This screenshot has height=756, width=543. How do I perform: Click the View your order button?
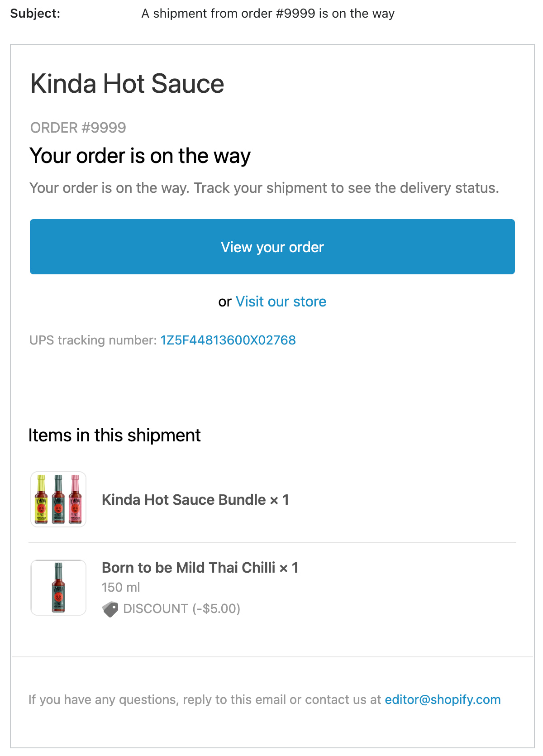[272, 247]
